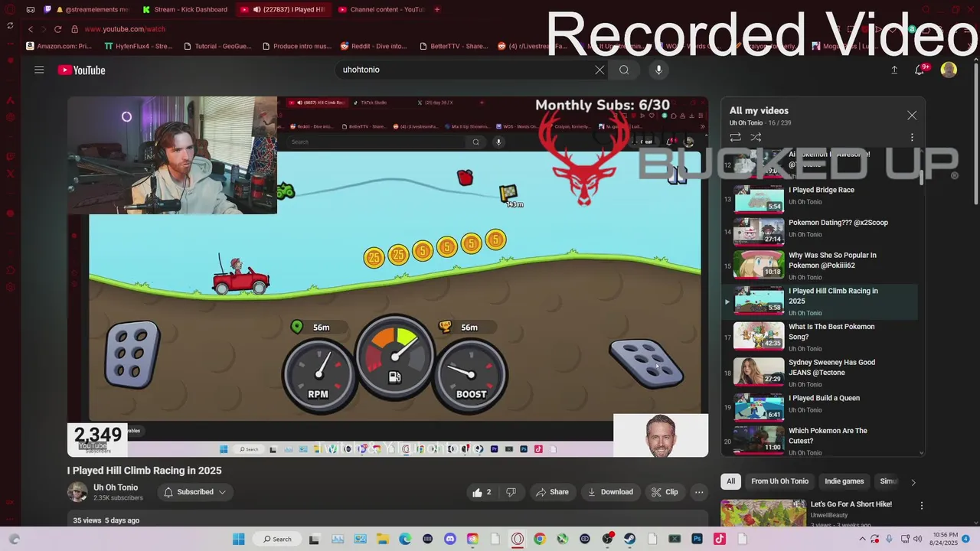Open the Reddit - Dive into bookmark
980x551 pixels.
tap(374, 46)
